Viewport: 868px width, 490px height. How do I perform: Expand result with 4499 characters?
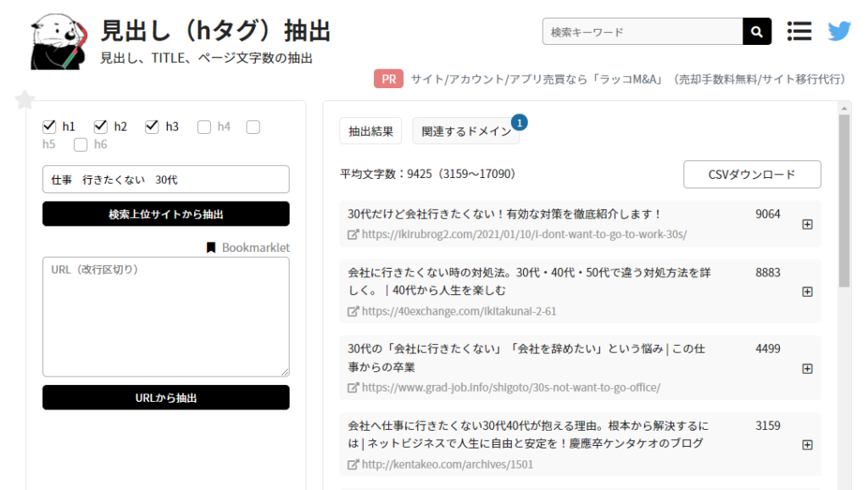(808, 369)
